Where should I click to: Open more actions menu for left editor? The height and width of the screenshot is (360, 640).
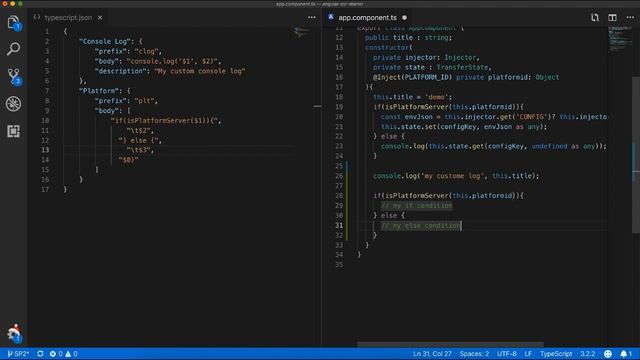pos(312,18)
